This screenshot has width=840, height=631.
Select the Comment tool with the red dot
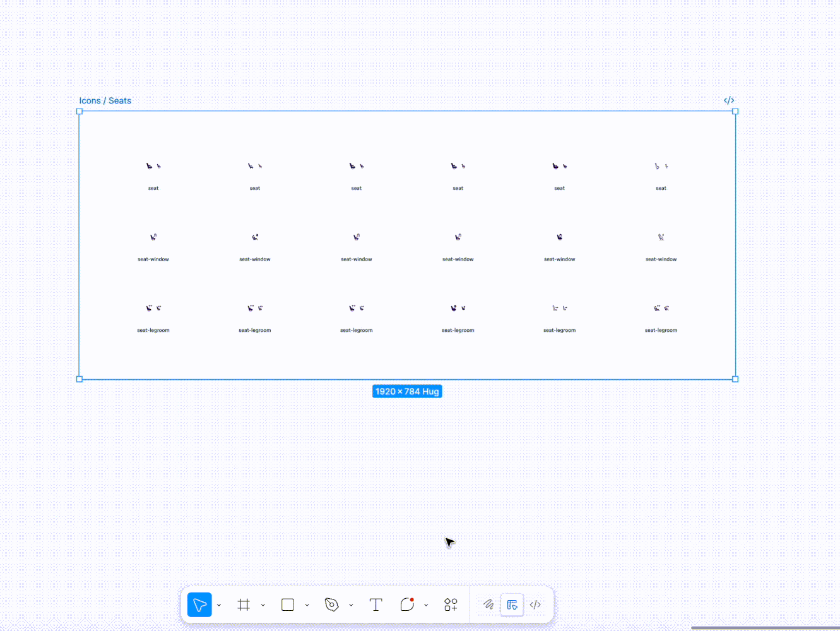click(x=407, y=604)
